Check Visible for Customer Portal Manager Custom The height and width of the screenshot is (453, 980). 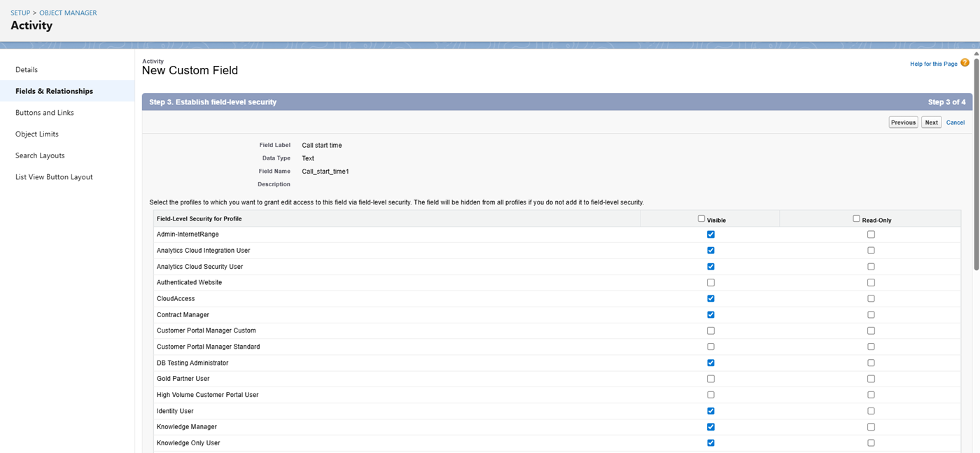(710, 330)
